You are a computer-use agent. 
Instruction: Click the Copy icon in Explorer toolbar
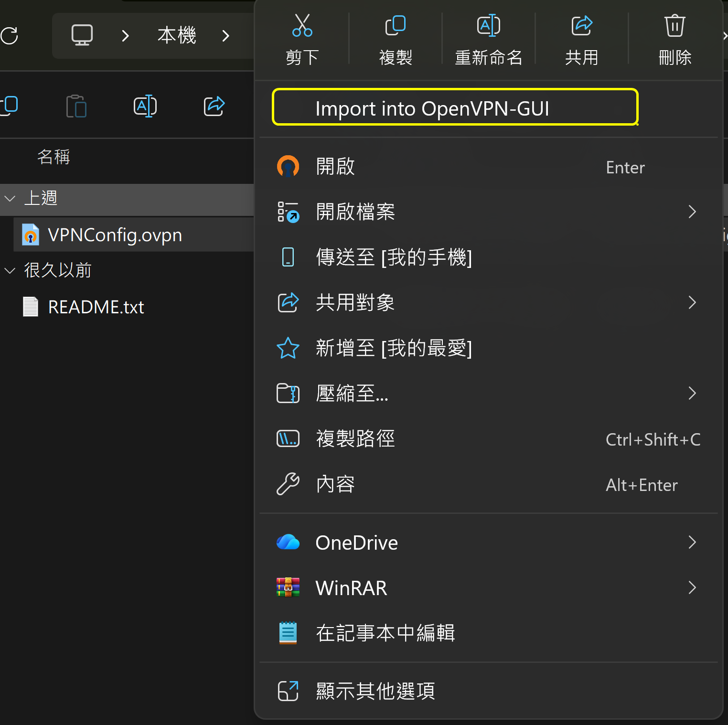(x=9, y=106)
